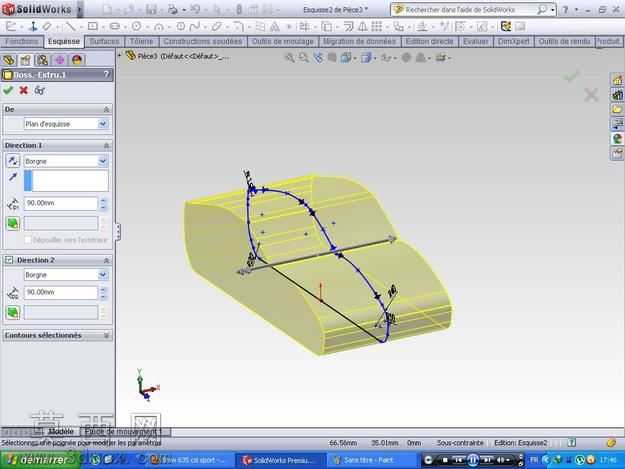Image resolution: width=625 pixels, height=469 pixels.
Task: Collapse the De section
Action: click(x=106, y=109)
